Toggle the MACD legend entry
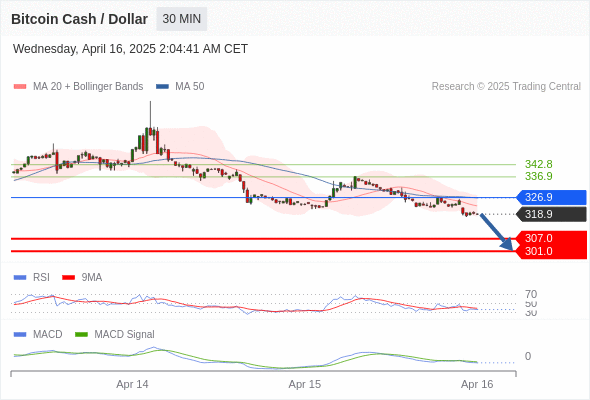590x400 pixels. click(x=38, y=334)
